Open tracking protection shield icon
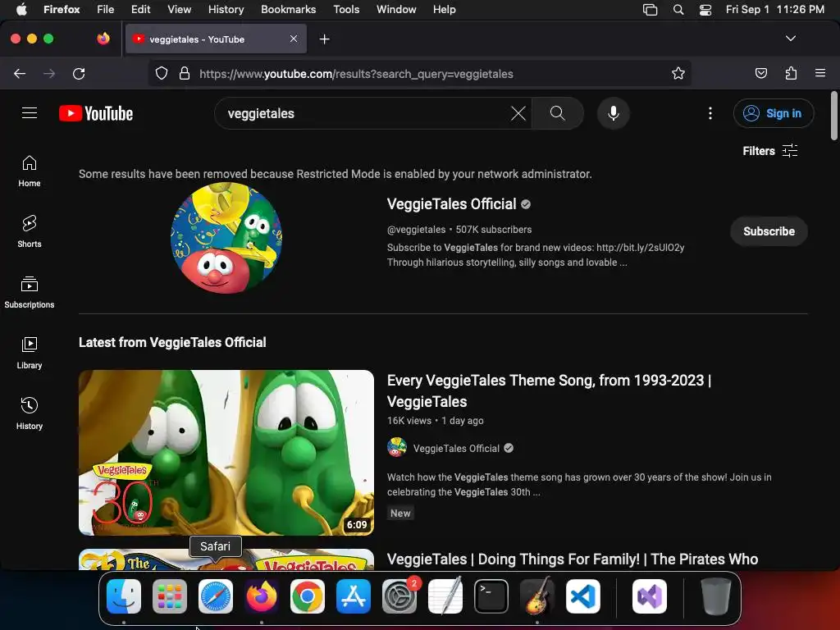840x630 pixels. [x=162, y=73]
